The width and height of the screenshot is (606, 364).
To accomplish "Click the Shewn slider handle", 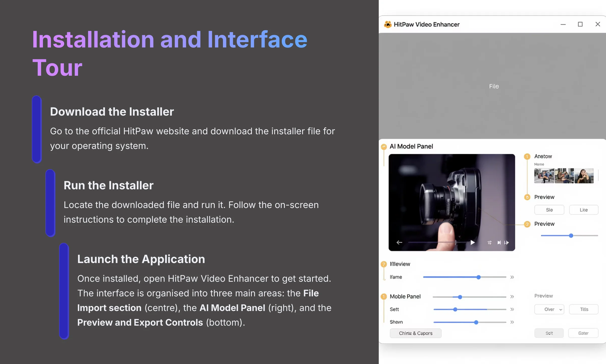I will (x=476, y=322).
